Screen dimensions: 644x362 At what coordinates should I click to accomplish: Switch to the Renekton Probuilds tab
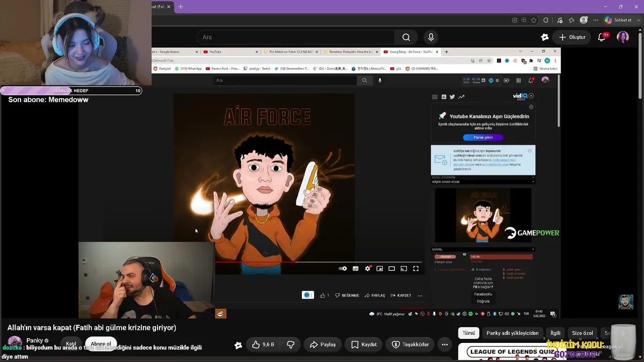click(351, 52)
